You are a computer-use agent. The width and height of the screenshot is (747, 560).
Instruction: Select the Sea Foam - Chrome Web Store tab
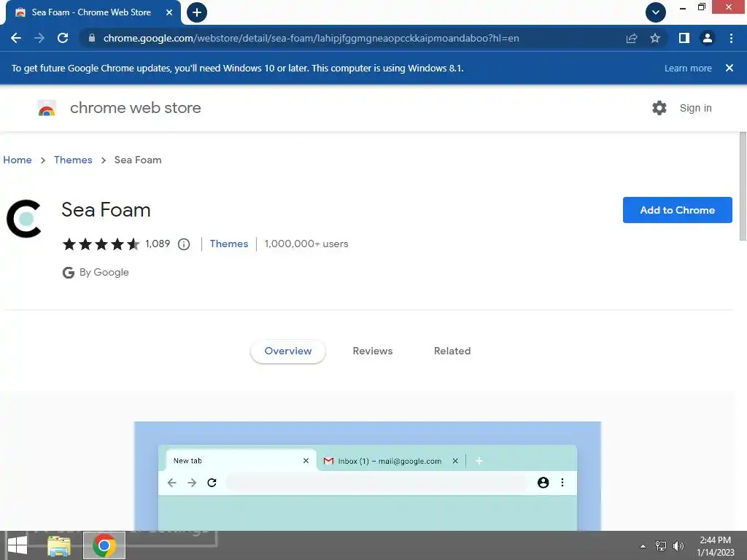click(x=90, y=12)
